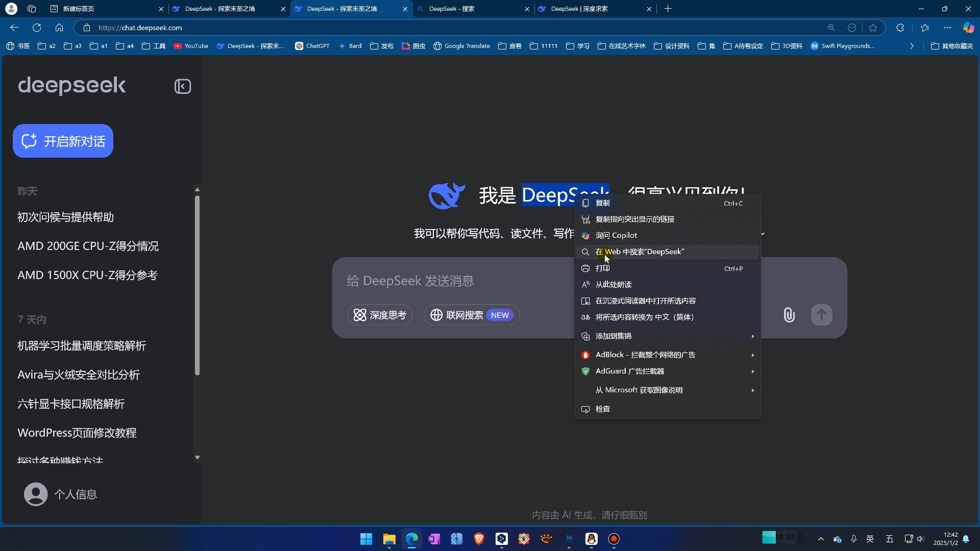The width and height of the screenshot is (980, 551).
Task: Select 复制指向突出显示的链接 menu item
Action: click(x=668, y=219)
